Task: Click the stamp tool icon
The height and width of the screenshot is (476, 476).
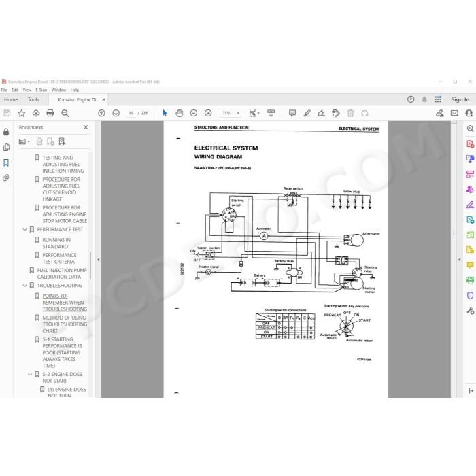Action: [x=336, y=114]
